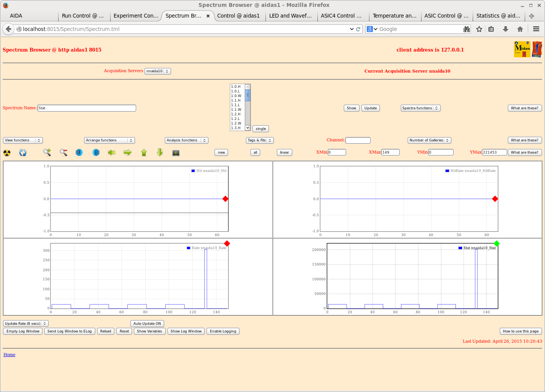Click the green left arrow icon
This screenshot has height=392, width=545.
[112, 152]
